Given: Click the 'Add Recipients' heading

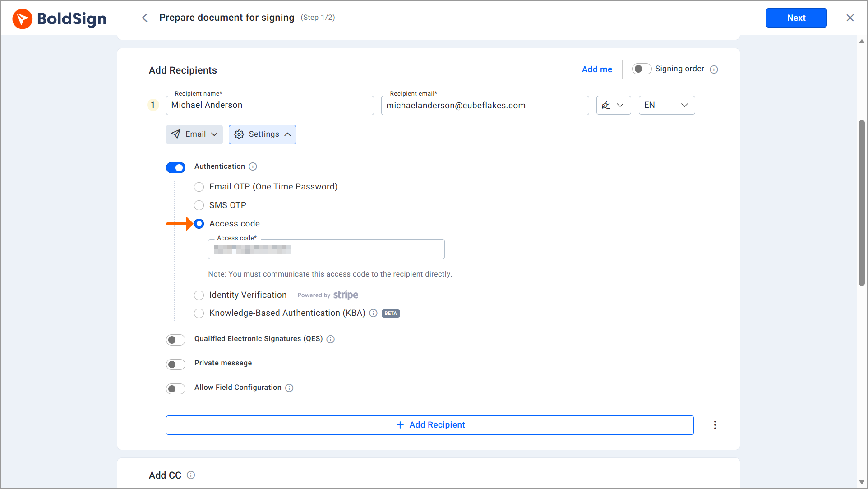Looking at the screenshot, I should (183, 70).
